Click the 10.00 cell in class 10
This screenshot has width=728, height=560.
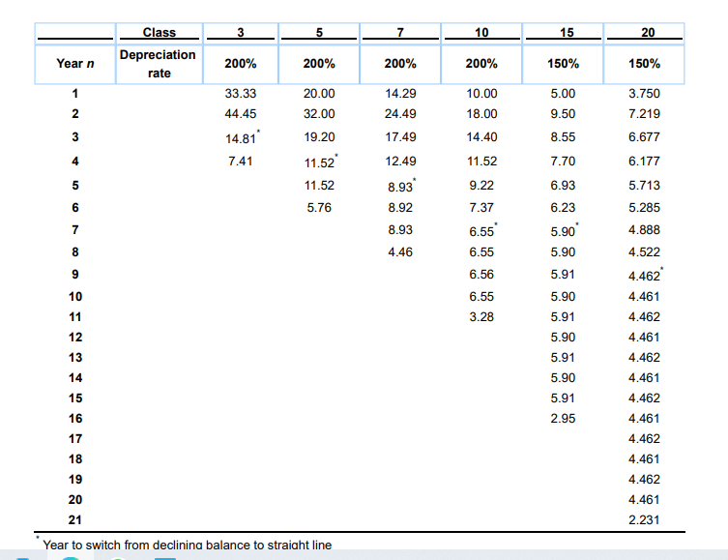[x=481, y=94]
